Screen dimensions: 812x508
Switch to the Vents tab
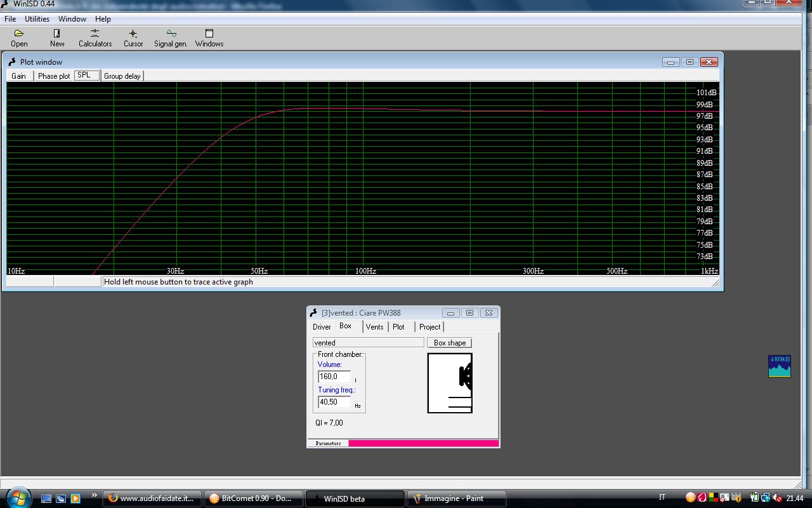(x=374, y=327)
